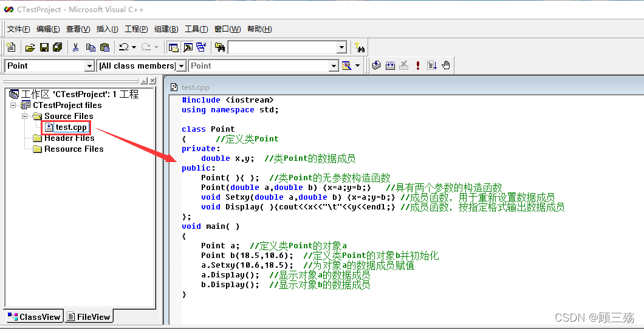Click the 'class Point' declaration line
Image resolution: width=644 pixels, height=329 pixels.
(x=208, y=129)
